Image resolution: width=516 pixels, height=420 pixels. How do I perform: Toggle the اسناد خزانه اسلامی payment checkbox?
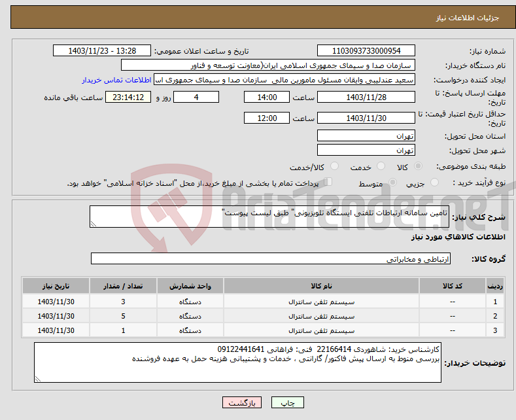coord(328,182)
